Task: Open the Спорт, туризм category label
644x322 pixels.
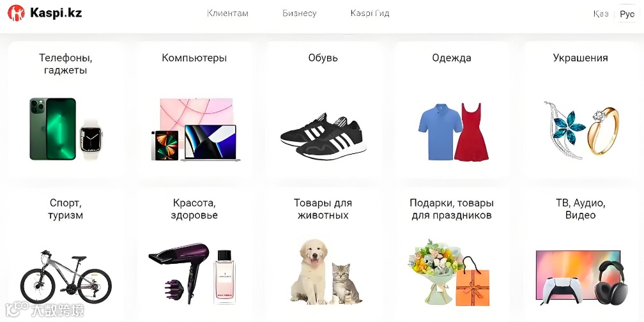Action: 66,209
